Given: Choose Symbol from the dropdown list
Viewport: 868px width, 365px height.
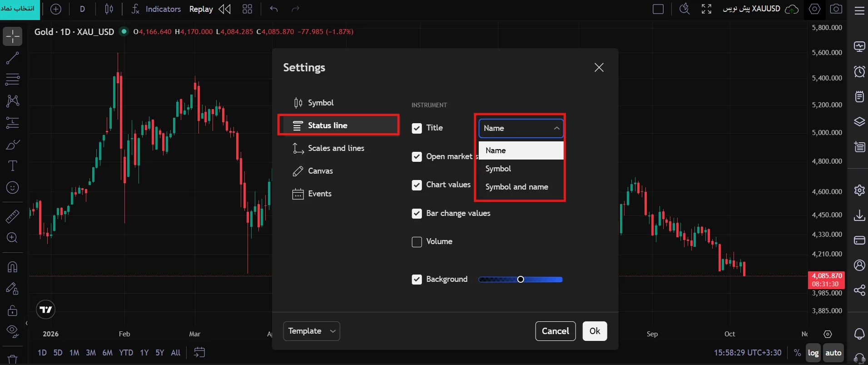Looking at the screenshot, I should [x=521, y=169].
